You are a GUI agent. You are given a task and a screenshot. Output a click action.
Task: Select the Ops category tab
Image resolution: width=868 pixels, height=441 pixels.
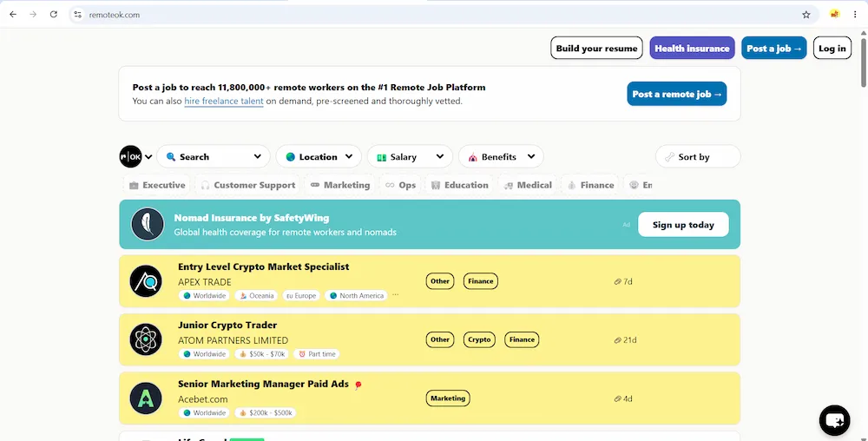[x=400, y=185]
